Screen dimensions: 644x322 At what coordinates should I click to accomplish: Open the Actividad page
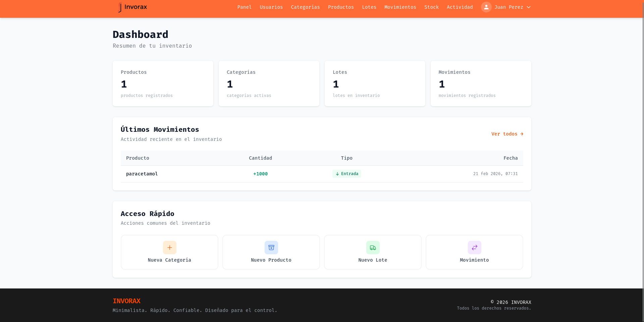460,7
